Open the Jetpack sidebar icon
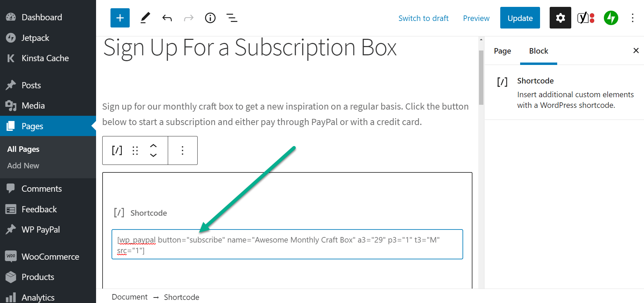644x303 pixels. point(611,18)
